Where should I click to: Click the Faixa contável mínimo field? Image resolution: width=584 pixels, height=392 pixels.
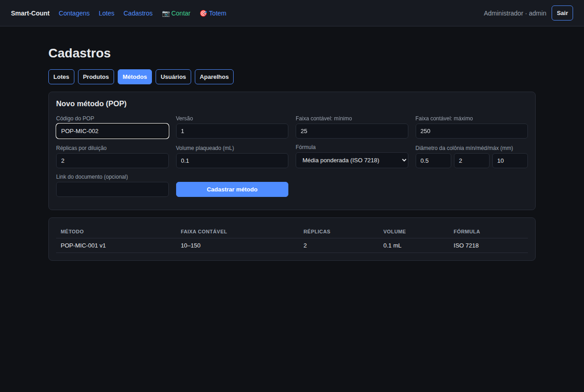click(352, 131)
